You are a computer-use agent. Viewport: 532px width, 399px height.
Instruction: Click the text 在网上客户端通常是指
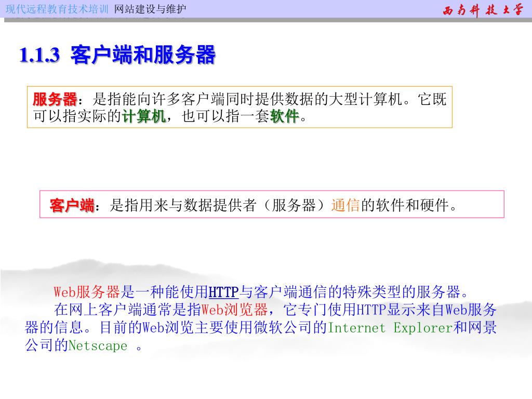pos(128,310)
